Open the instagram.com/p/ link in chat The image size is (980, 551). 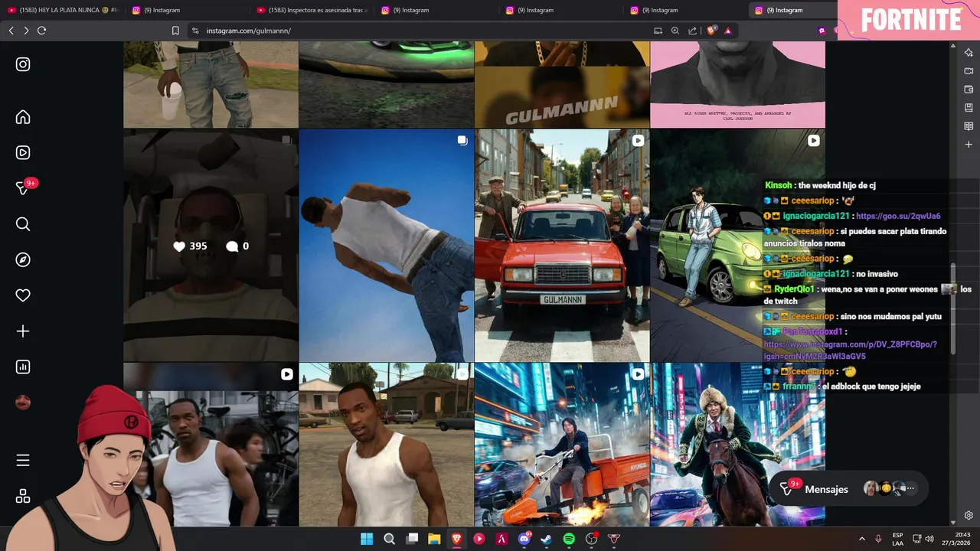coord(850,350)
